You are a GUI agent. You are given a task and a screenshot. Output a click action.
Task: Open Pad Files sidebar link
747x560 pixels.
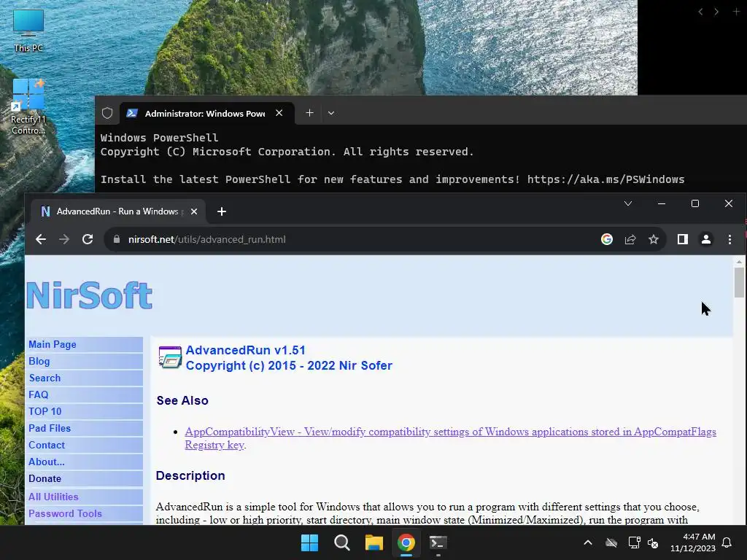[x=50, y=428]
